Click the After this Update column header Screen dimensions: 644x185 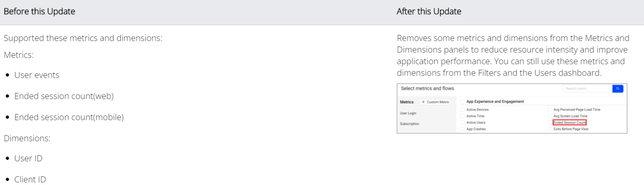point(429,12)
